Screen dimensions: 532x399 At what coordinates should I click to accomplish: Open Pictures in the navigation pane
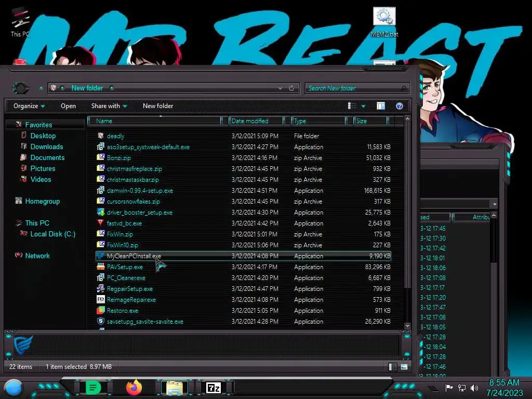(x=43, y=168)
